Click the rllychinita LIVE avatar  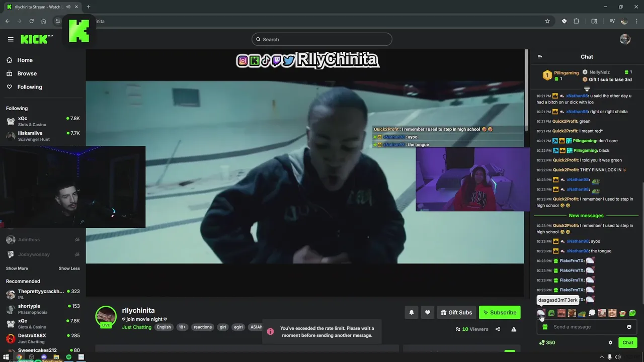(106, 317)
